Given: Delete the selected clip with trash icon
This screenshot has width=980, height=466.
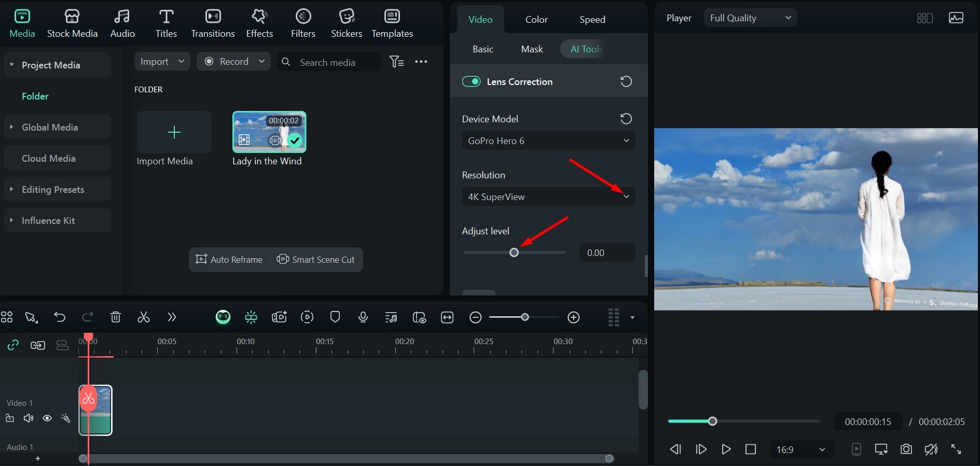Looking at the screenshot, I should [x=116, y=317].
